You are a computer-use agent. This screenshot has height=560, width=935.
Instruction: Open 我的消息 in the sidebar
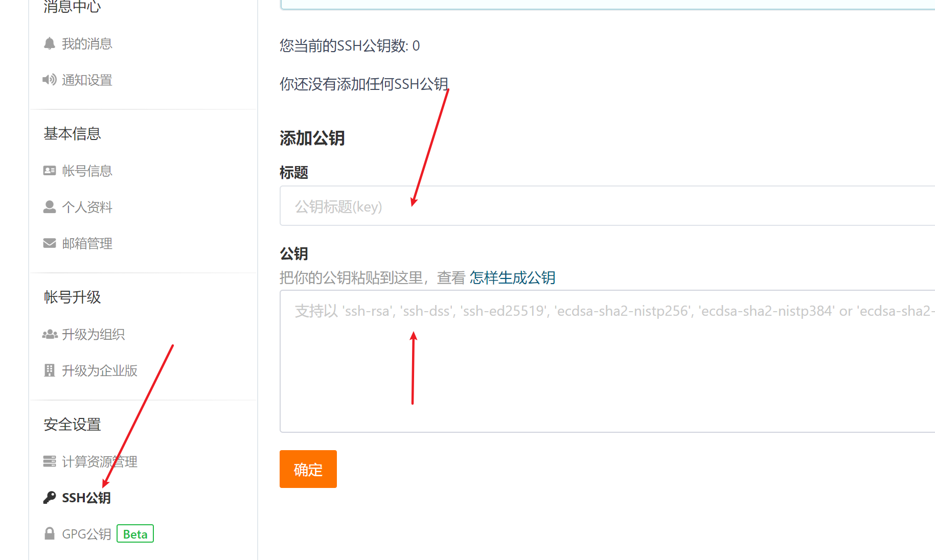[87, 44]
